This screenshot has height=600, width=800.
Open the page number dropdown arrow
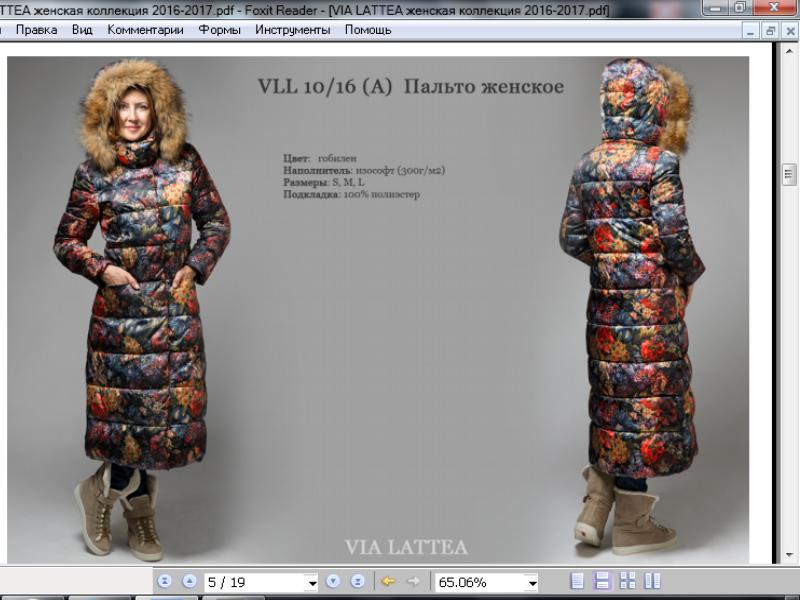coord(312,582)
